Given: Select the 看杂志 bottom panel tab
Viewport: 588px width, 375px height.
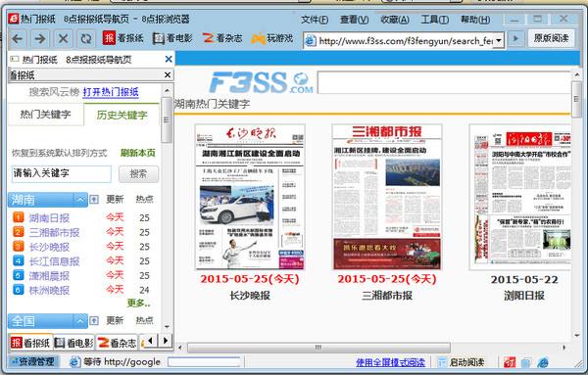Looking at the screenshot, I should [x=117, y=343].
